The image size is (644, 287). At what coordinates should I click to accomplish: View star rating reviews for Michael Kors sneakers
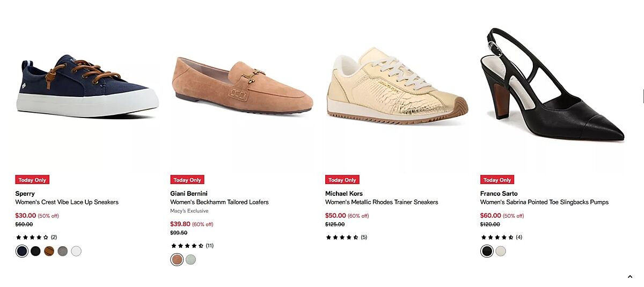pyautogui.click(x=346, y=237)
